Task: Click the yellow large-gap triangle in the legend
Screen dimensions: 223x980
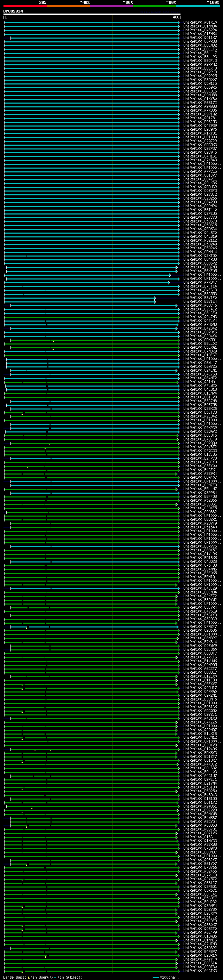Action: pos(29,977)
